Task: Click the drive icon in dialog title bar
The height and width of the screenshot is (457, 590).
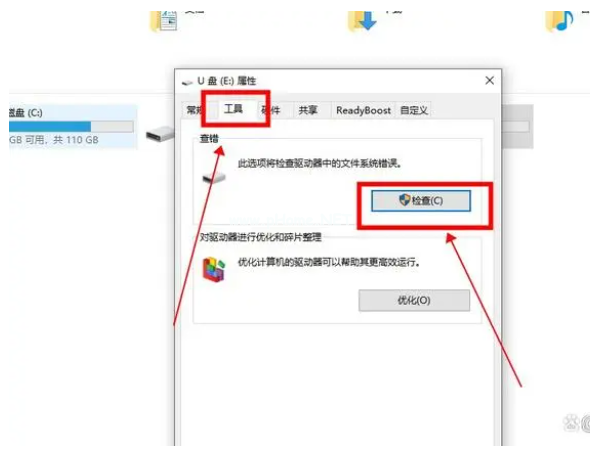Action: [187, 82]
